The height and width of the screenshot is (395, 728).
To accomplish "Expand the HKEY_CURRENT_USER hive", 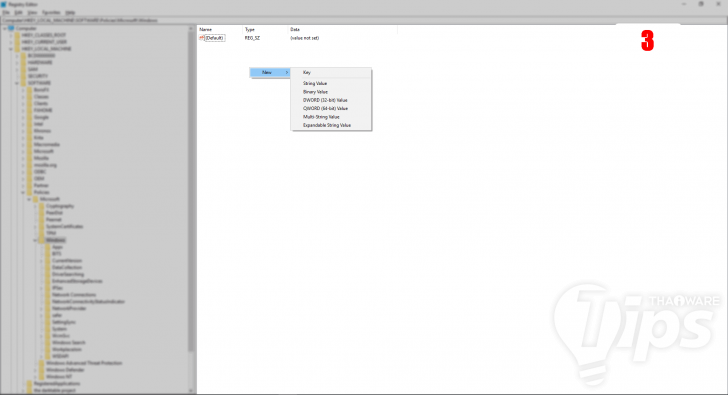I will coord(11,42).
